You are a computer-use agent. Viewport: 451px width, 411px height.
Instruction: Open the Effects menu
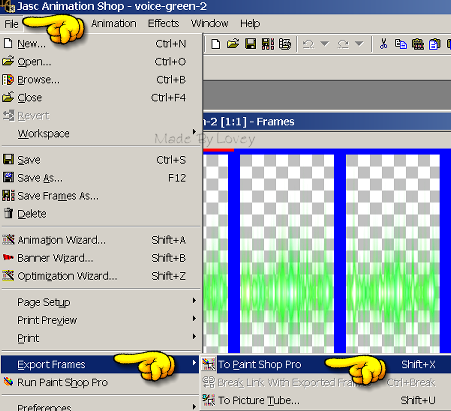click(x=163, y=23)
